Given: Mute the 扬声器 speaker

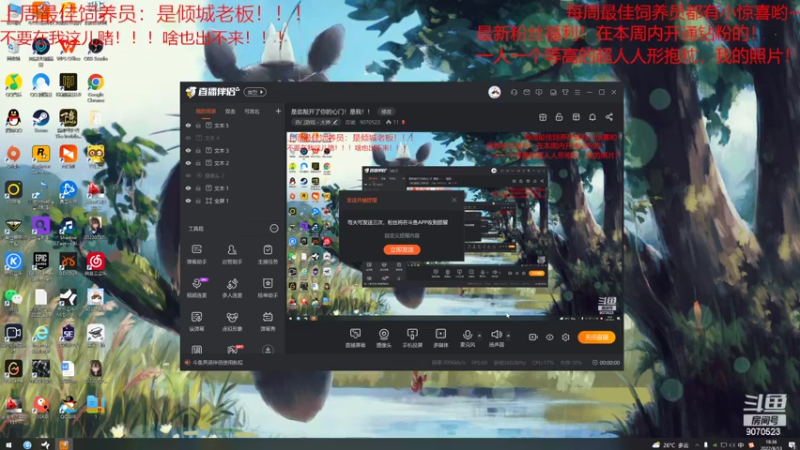Looking at the screenshot, I should pos(496,337).
